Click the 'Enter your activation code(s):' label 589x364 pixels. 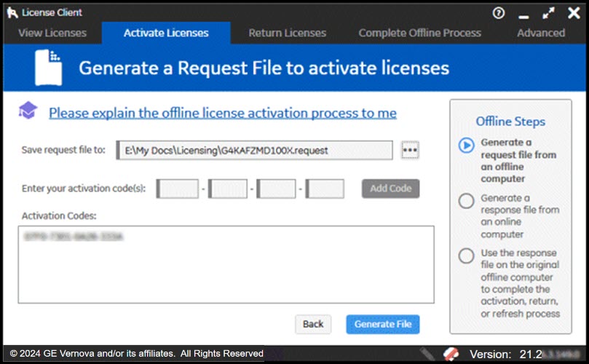(x=84, y=189)
